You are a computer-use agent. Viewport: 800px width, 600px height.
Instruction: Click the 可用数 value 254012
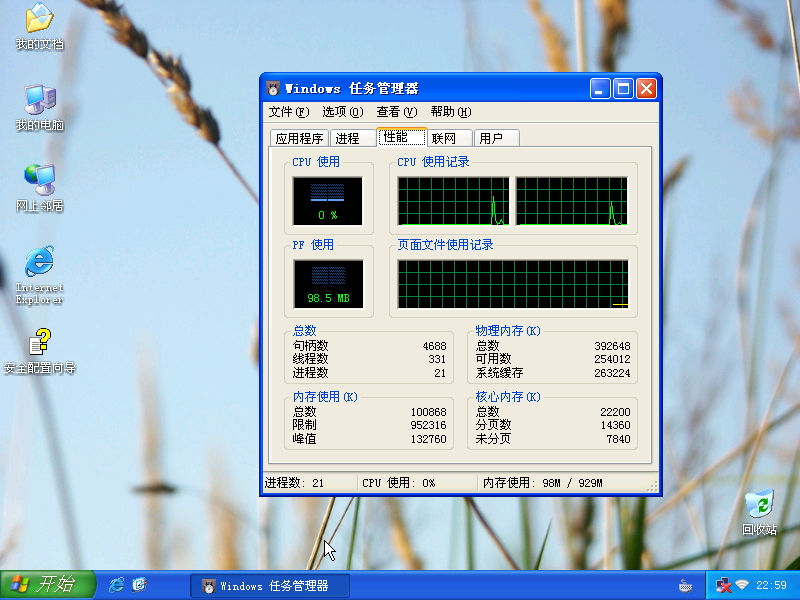click(612, 359)
